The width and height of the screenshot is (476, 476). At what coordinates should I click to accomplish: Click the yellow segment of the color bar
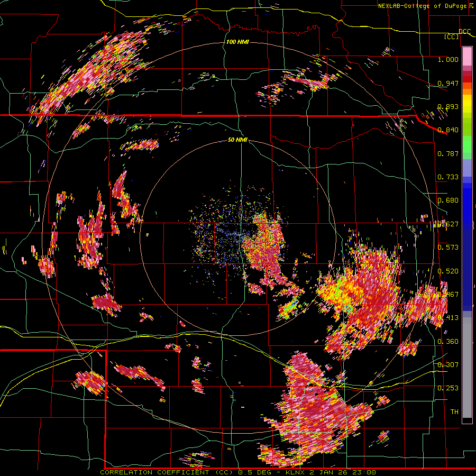click(x=467, y=104)
